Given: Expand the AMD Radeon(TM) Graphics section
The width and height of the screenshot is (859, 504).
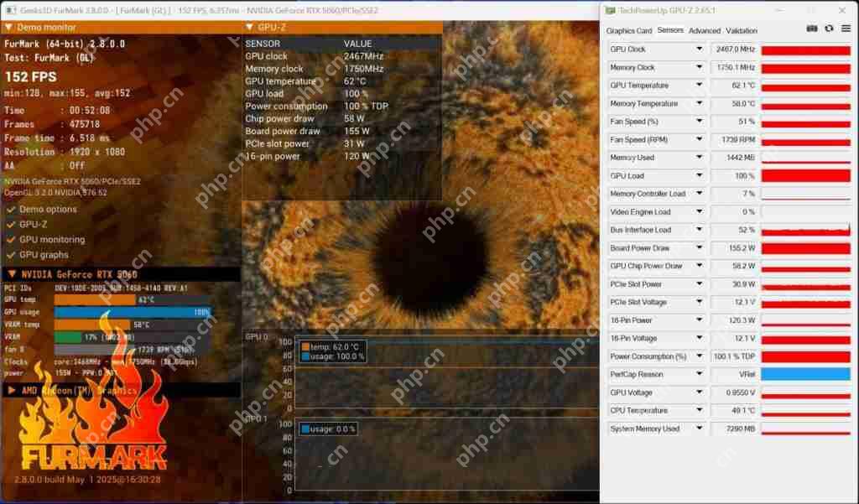Looking at the screenshot, I should [x=11, y=390].
